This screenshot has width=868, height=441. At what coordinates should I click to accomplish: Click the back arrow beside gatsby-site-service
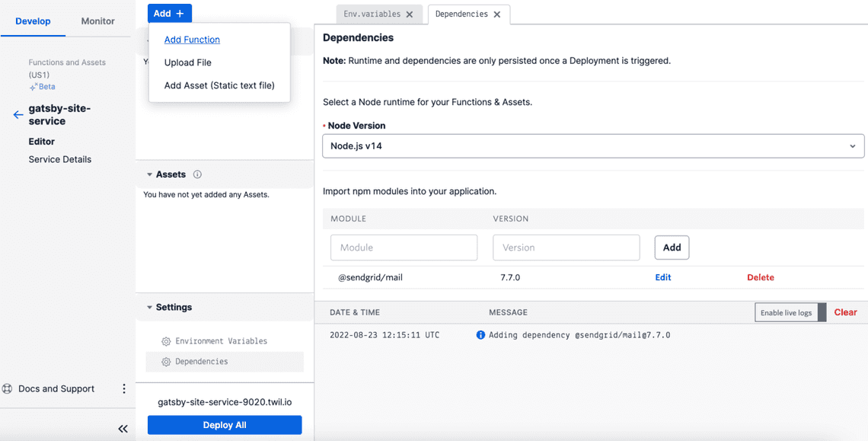click(18, 115)
